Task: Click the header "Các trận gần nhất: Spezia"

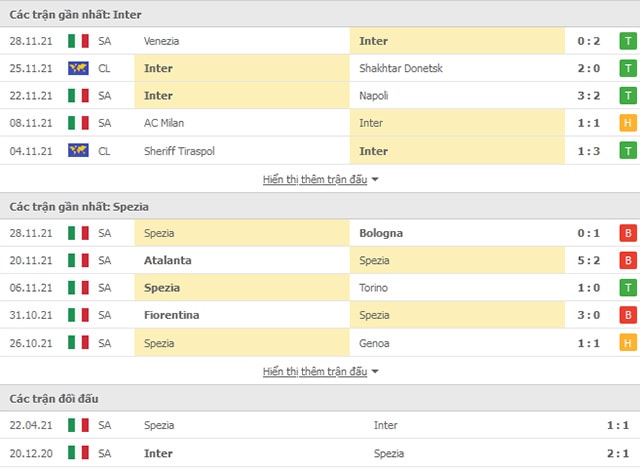Action: point(79,207)
